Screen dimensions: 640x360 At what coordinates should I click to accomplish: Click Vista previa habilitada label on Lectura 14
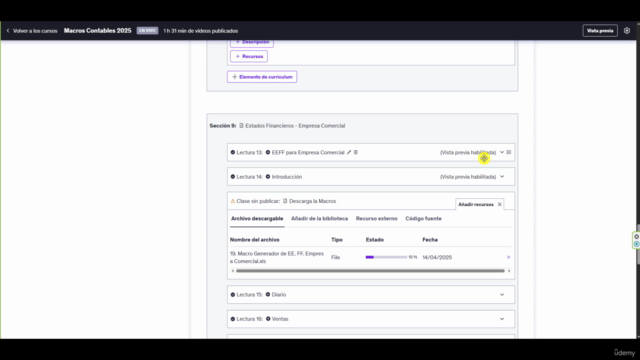click(x=468, y=177)
